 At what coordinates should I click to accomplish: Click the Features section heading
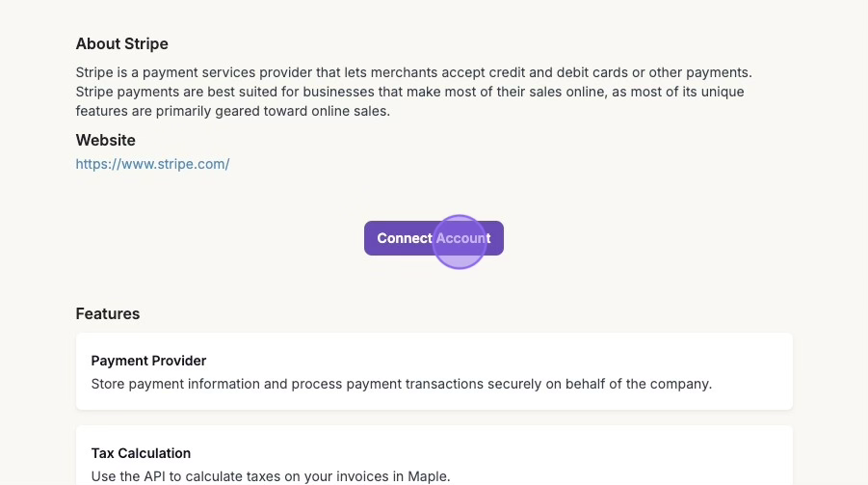point(108,314)
